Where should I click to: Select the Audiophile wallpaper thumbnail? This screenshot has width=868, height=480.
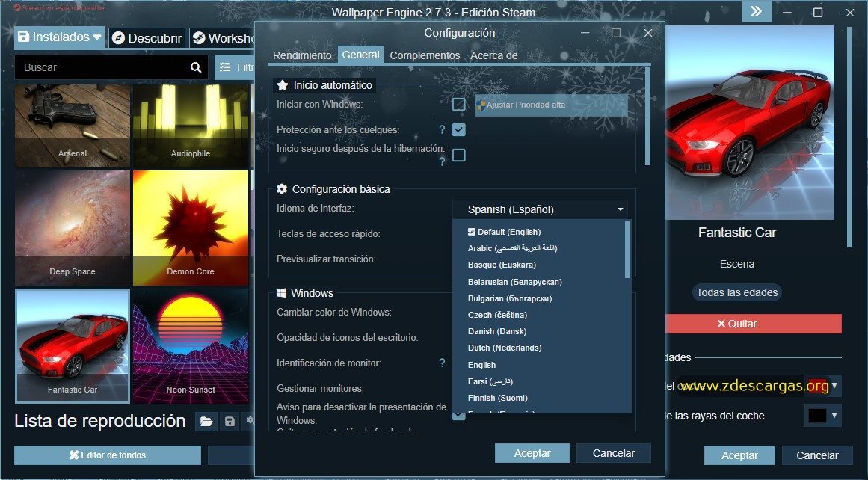(x=191, y=126)
